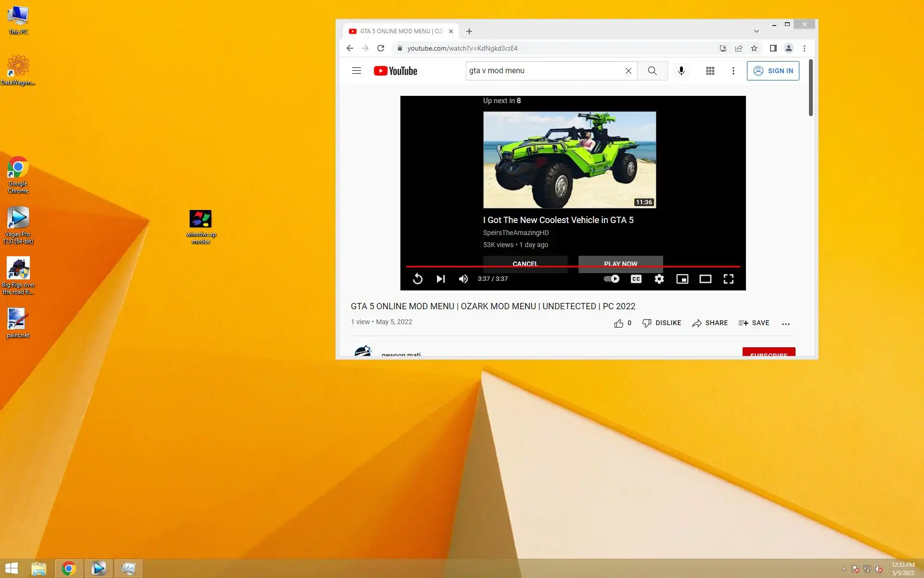Mute the video volume
Viewport: 924px width, 578px height.
click(x=463, y=279)
